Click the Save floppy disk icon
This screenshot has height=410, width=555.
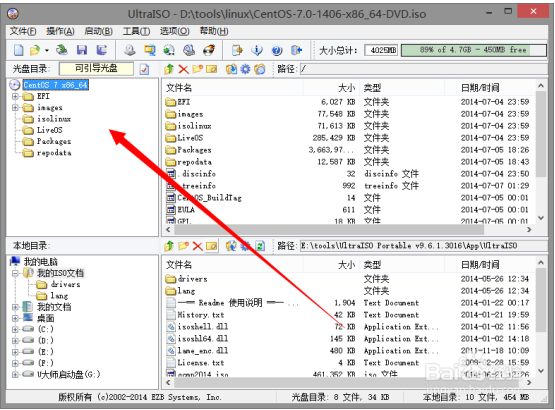tap(82, 50)
